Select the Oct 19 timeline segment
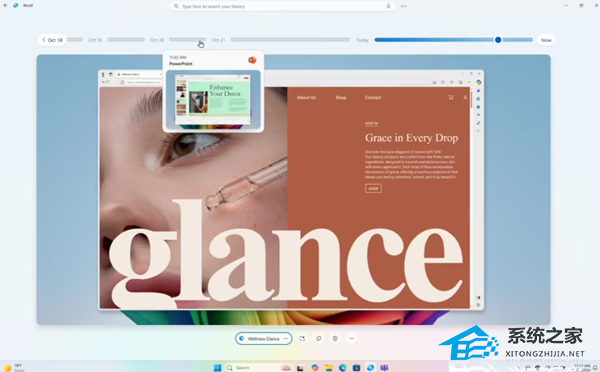The width and height of the screenshot is (600, 372). click(126, 39)
